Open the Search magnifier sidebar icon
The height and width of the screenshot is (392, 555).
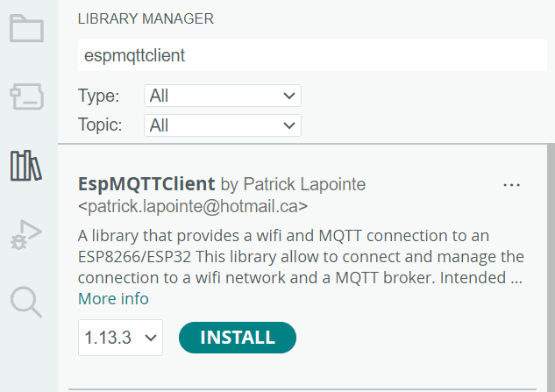(x=26, y=301)
